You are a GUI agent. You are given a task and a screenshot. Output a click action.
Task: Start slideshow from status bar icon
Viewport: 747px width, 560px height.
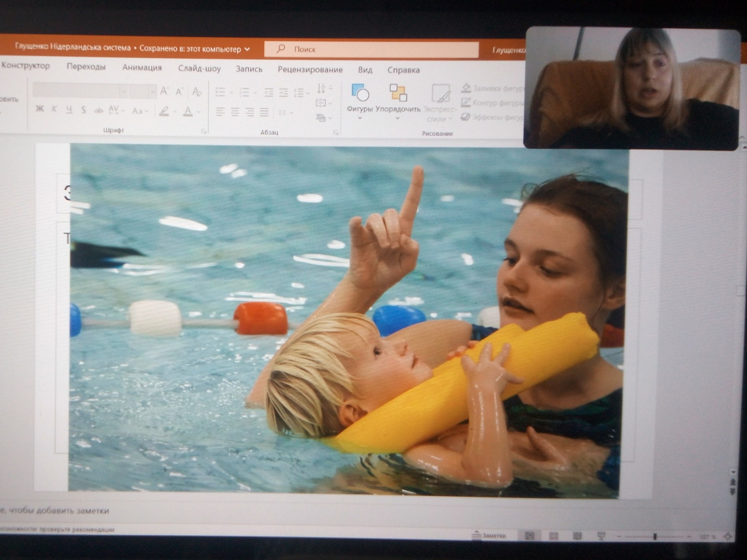point(601,536)
